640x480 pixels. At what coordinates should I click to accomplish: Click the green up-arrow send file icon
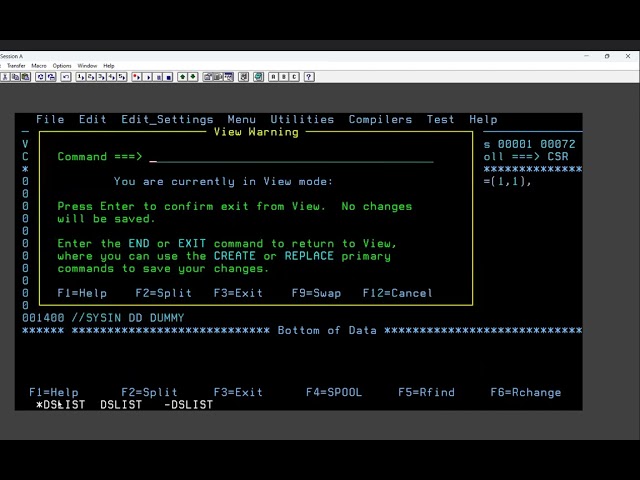click(x=182, y=77)
